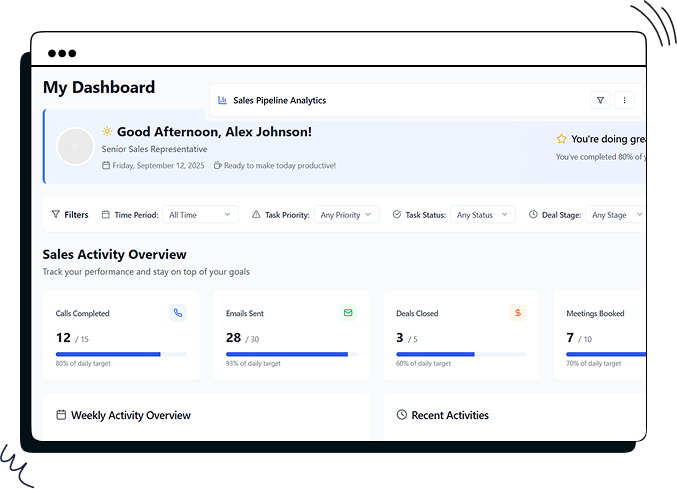Click the Calls Completed progress bar
The width and height of the screenshot is (677, 489).
click(x=121, y=354)
